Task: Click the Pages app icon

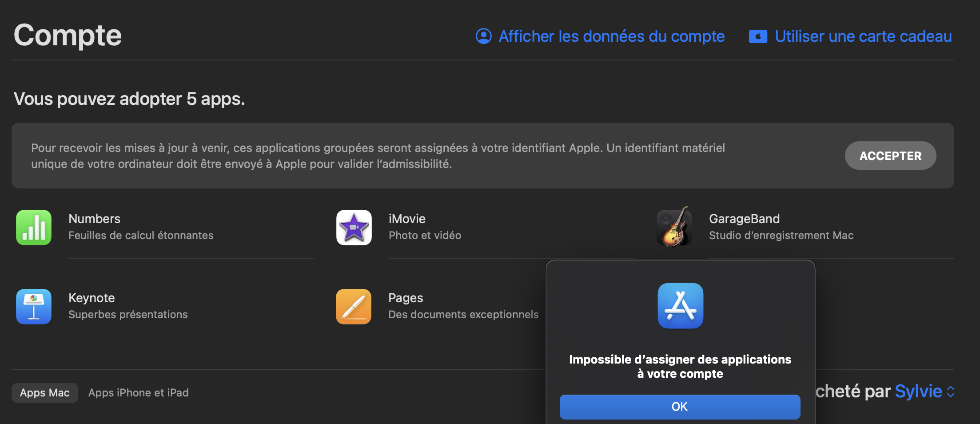Action: coord(354,307)
